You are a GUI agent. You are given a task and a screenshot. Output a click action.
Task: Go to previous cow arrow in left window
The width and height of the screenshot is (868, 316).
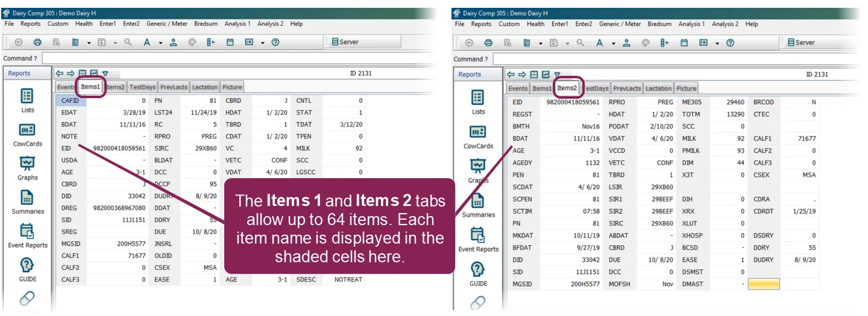[x=60, y=73]
